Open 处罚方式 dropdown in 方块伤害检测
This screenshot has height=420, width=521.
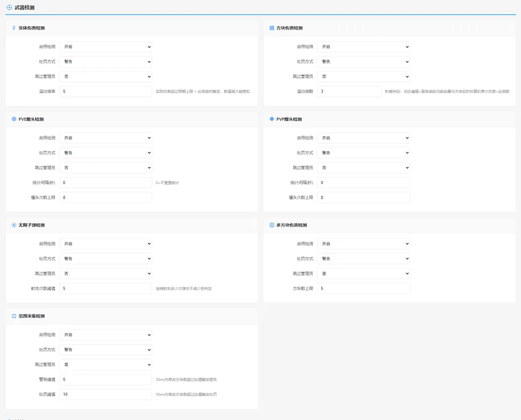click(363, 62)
